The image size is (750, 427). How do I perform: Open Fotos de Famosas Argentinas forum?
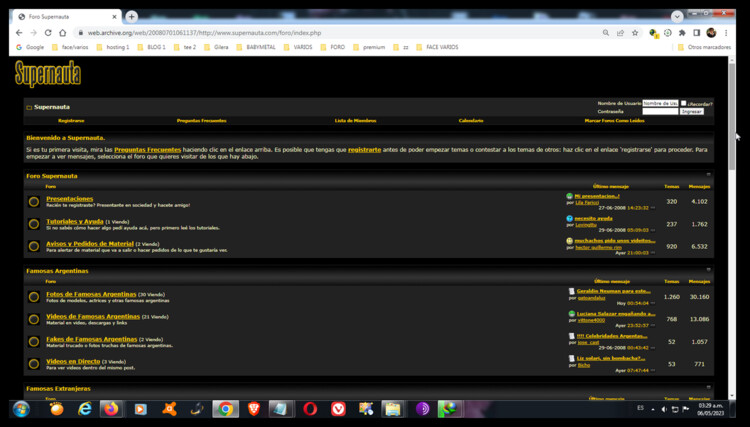pyautogui.click(x=91, y=294)
